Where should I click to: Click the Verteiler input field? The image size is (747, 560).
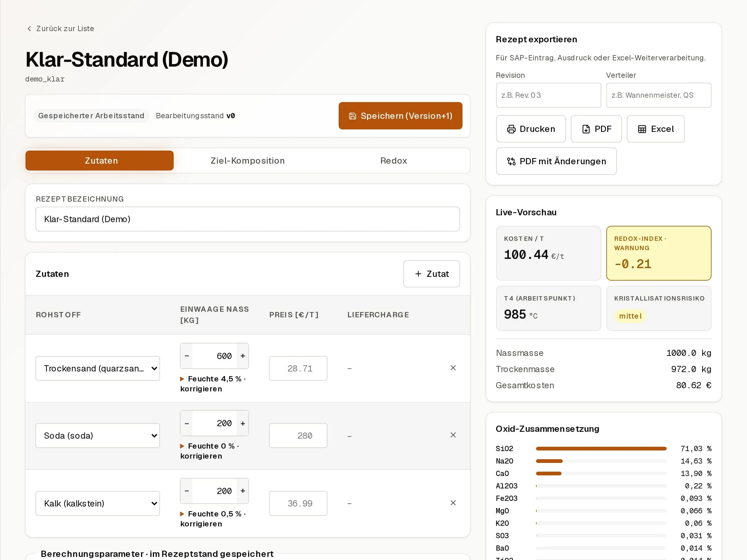(659, 95)
